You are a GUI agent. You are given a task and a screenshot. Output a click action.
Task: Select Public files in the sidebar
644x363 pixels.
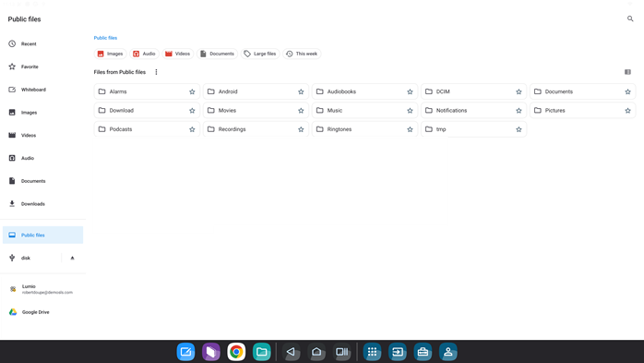click(42, 236)
